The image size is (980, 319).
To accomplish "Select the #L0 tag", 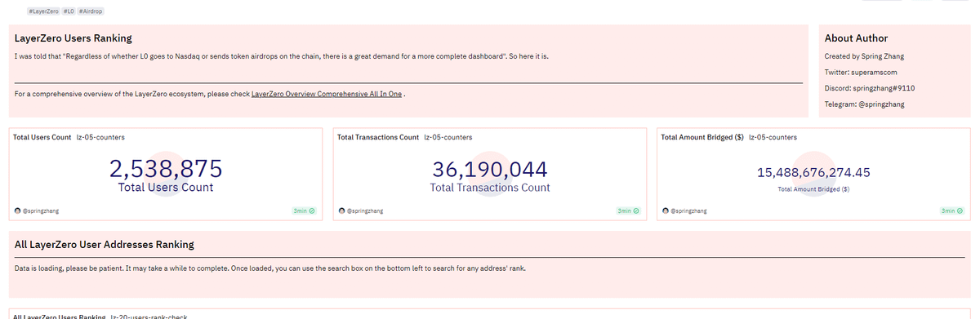I will [x=69, y=11].
